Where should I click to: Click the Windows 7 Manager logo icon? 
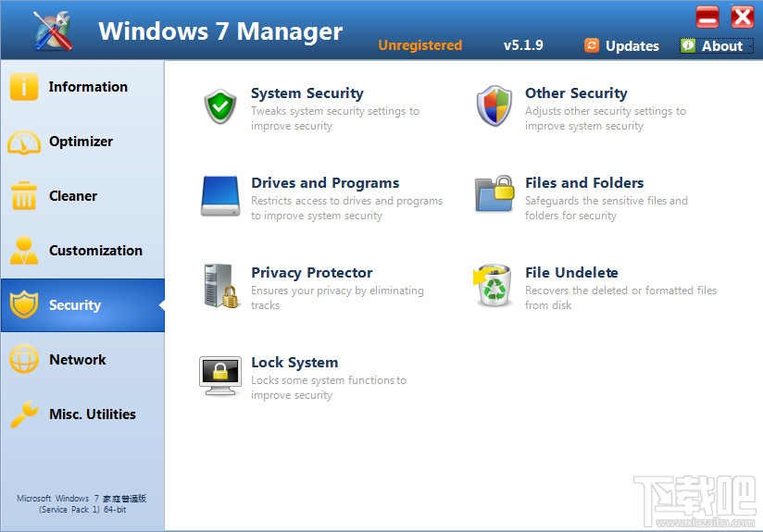click(53, 31)
